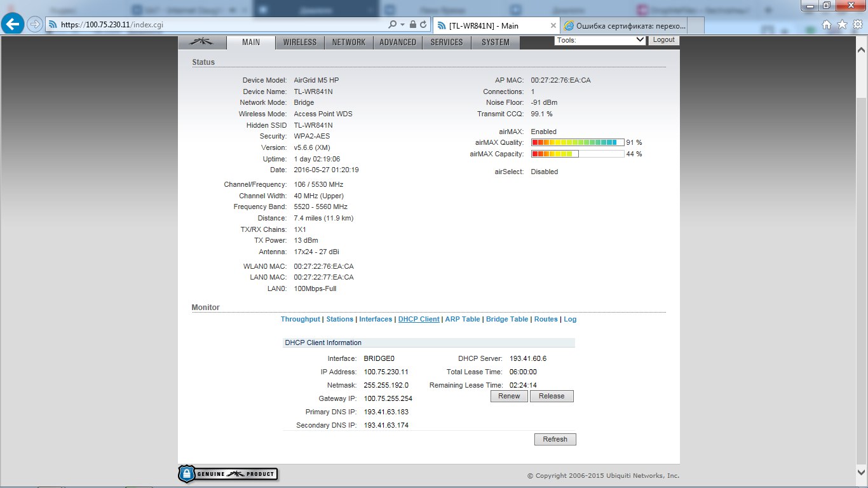Close the [TL-WR841N] - Main tab
The image size is (868, 488).
tap(553, 25)
